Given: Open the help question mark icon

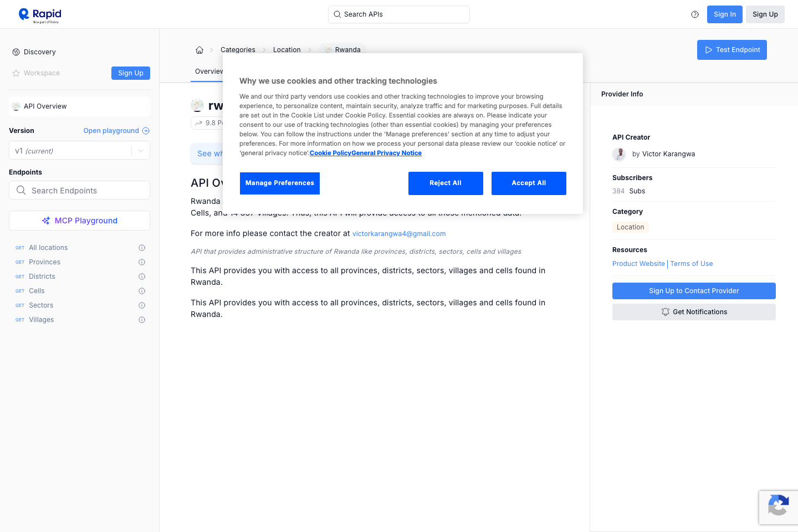Looking at the screenshot, I should [x=695, y=14].
